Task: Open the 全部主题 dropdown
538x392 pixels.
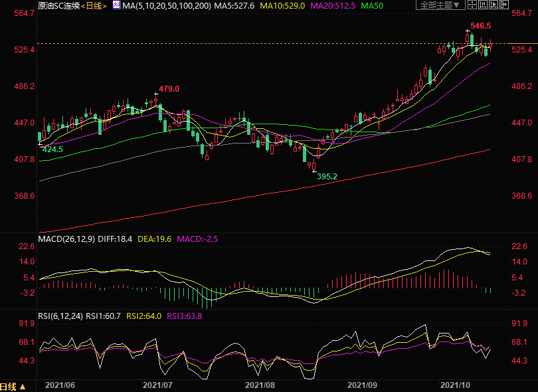Action: [x=440, y=5]
